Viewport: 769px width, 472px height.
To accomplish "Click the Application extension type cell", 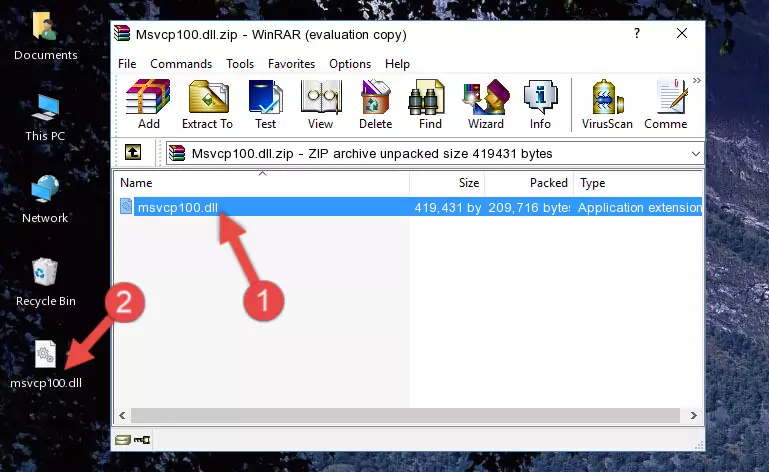I will (x=640, y=208).
